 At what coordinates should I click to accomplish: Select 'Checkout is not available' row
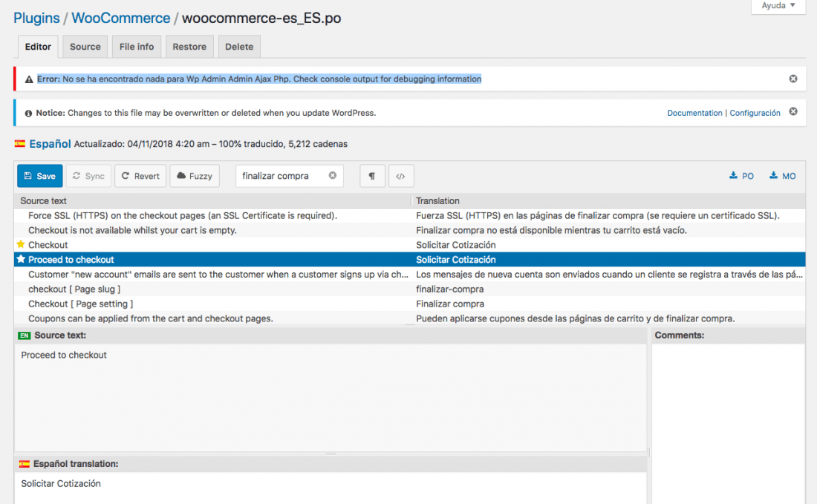409,230
